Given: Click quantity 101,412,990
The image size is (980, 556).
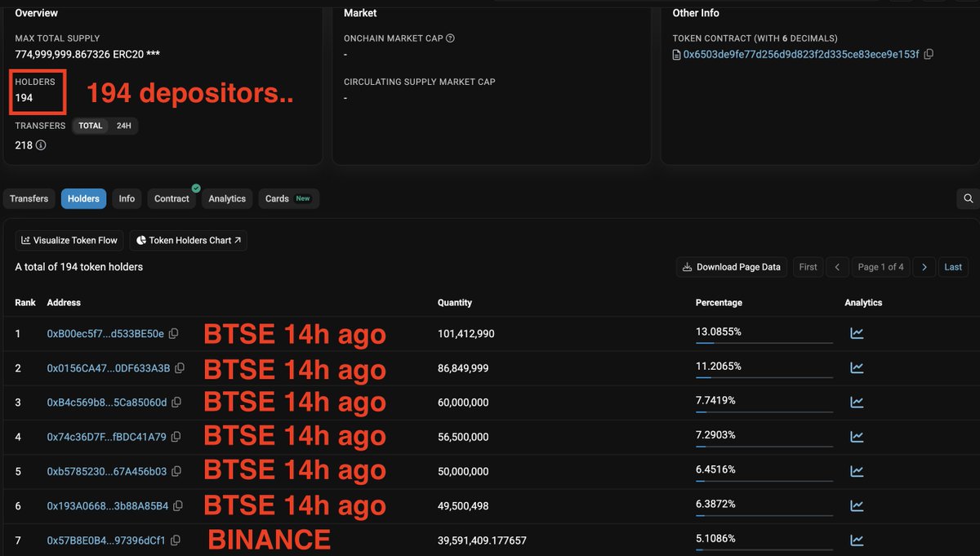Looking at the screenshot, I should click(x=466, y=334).
